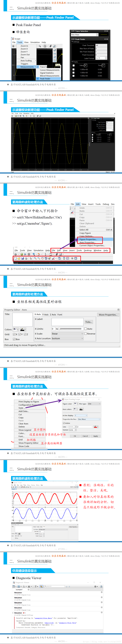Toggle the Grid Y checkbox
The width and height of the screenshot is (122, 644).
pos(20,334)
